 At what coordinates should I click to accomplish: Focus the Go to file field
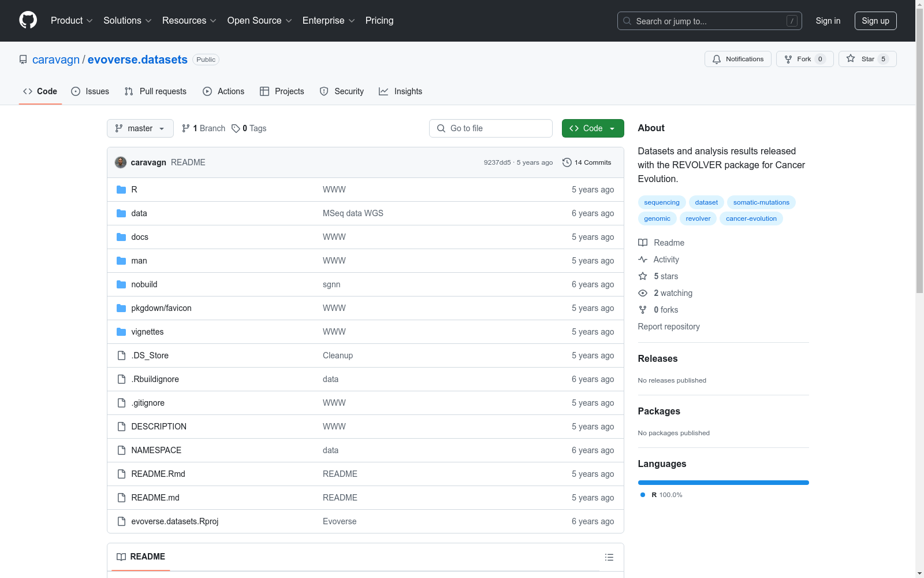pos(491,128)
